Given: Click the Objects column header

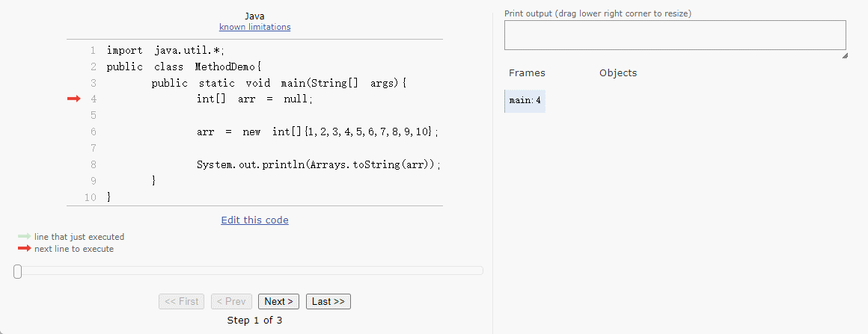Looking at the screenshot, I should point(618,73).
